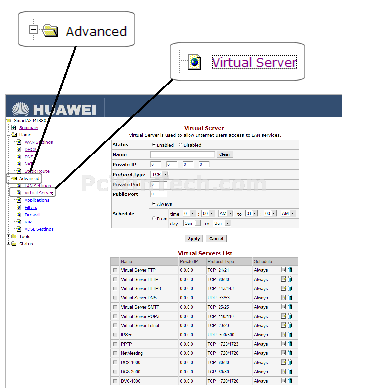This screenshot has height=388, width=365.
Task: Focus the Name input field
Action: [182, 154]
